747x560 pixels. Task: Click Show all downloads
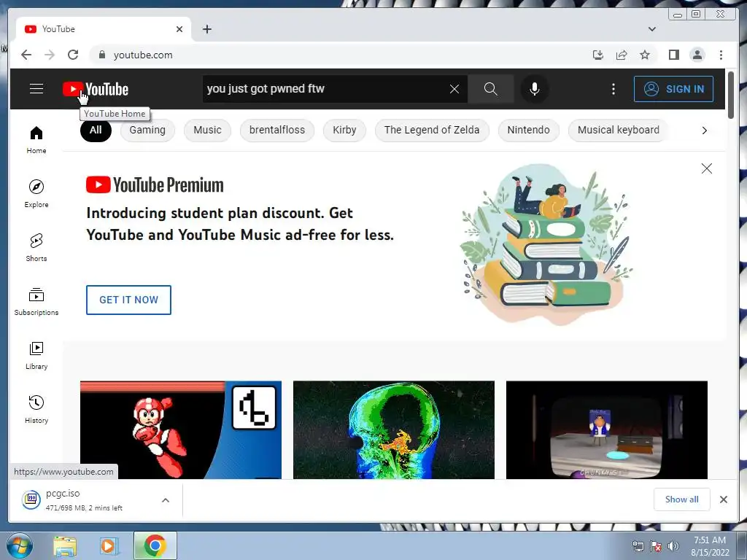pyautogui.click(x=682, y=499)
